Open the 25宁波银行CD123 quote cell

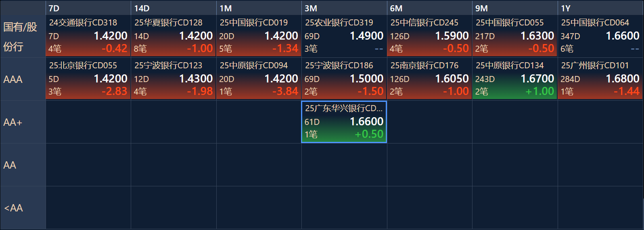pyautogui.click(x=174, y=79)
